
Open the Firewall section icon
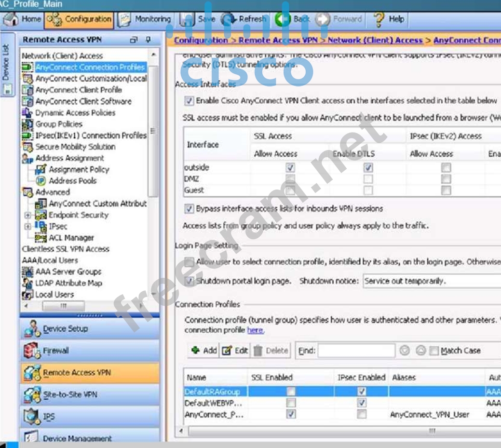coord(32,351)
